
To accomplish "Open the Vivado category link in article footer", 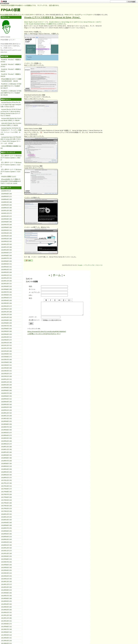I will pyautogui.click(x=80, y=265).
